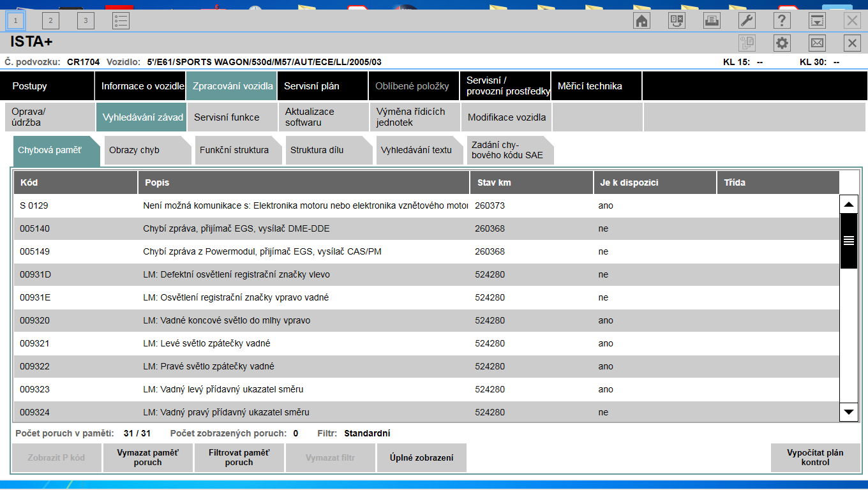
Task: Click description 'LM: Levé světlo zpátečky vadné'
Action: 207,343
